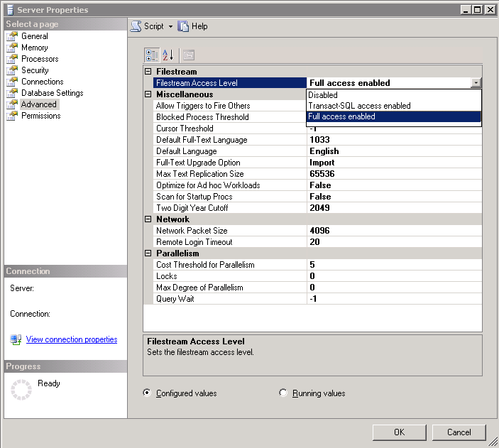Select the Blocked Process Threshold row
This screenshot has width=499, height=448.
point(230,117)
